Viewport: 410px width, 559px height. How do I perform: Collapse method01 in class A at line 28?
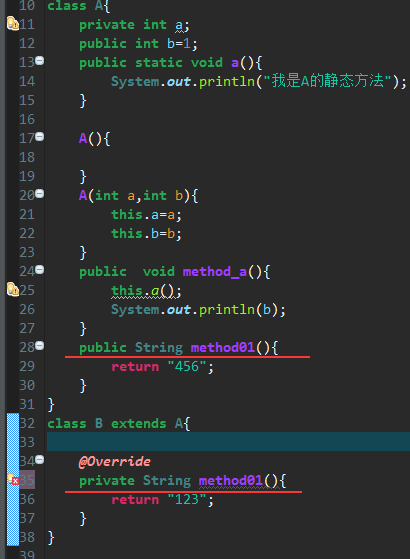[40, 345]
